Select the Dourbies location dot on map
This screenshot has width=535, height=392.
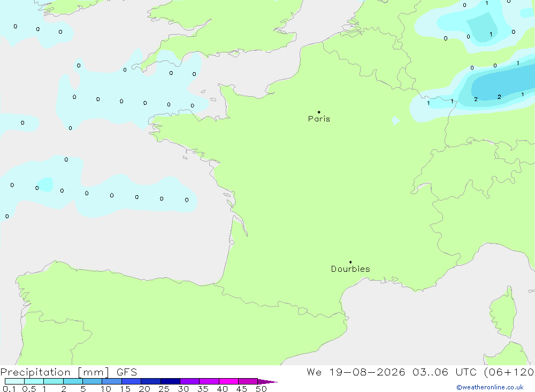(350, 262)
